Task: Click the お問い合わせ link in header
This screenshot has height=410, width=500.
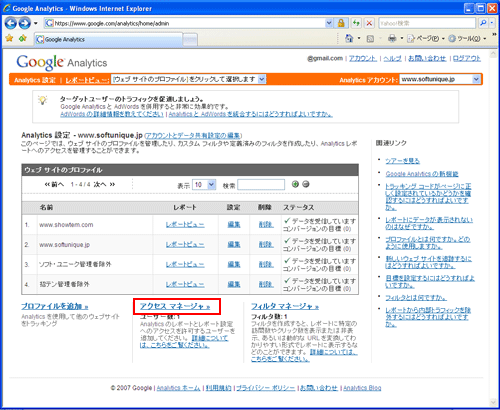Action: [x=427, y=59]
